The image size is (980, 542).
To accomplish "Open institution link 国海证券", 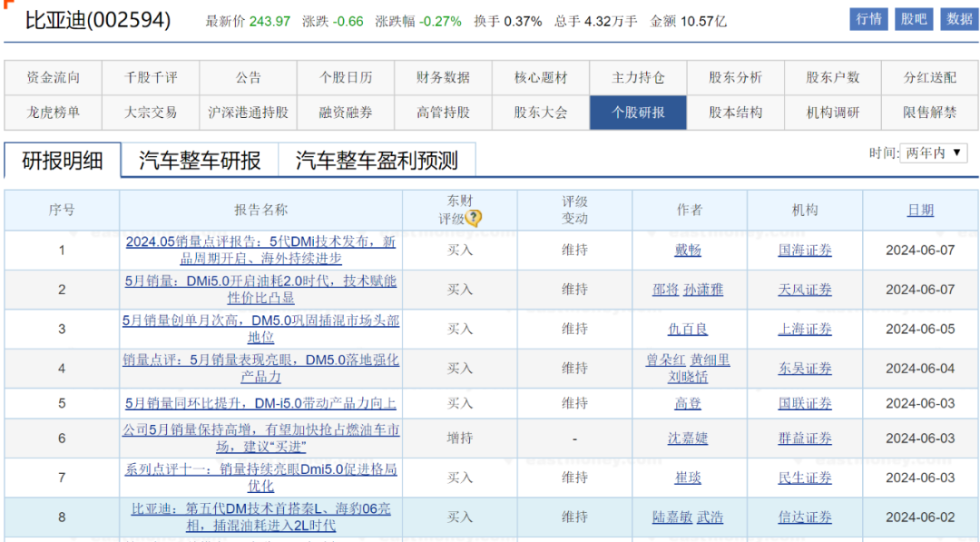I will click(805, 250).
